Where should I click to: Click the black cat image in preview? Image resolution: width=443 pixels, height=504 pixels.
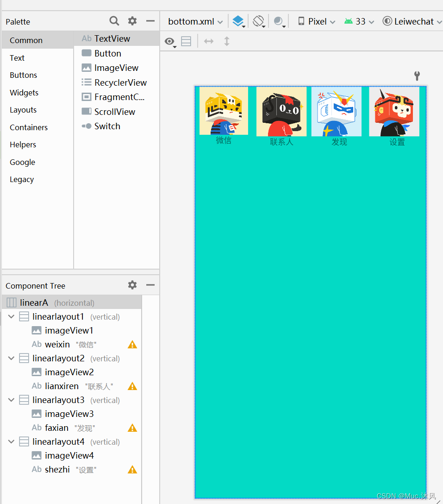point(281,112)
